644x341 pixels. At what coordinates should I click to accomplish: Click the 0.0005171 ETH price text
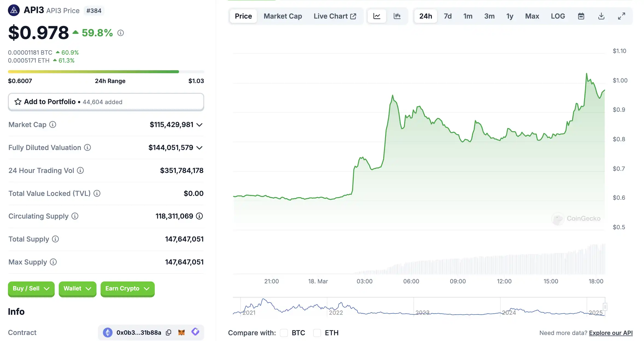tap(29, 60)
